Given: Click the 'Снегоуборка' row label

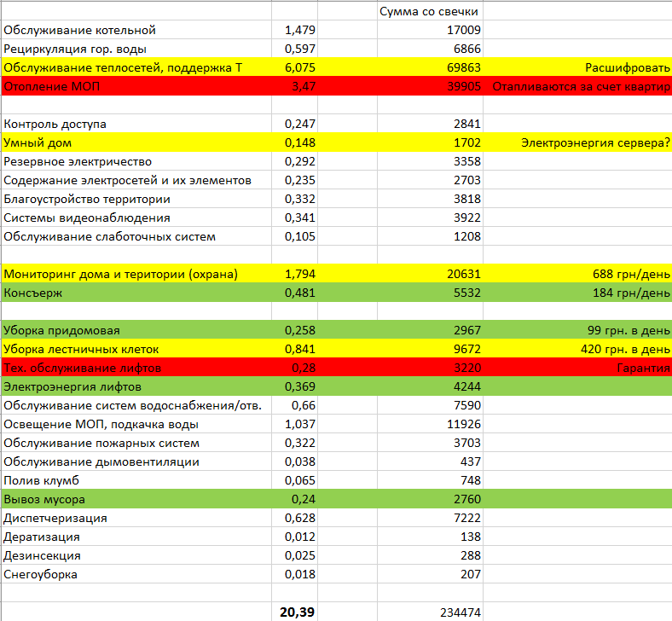Looking at the screenshot, I should (41, 575).
